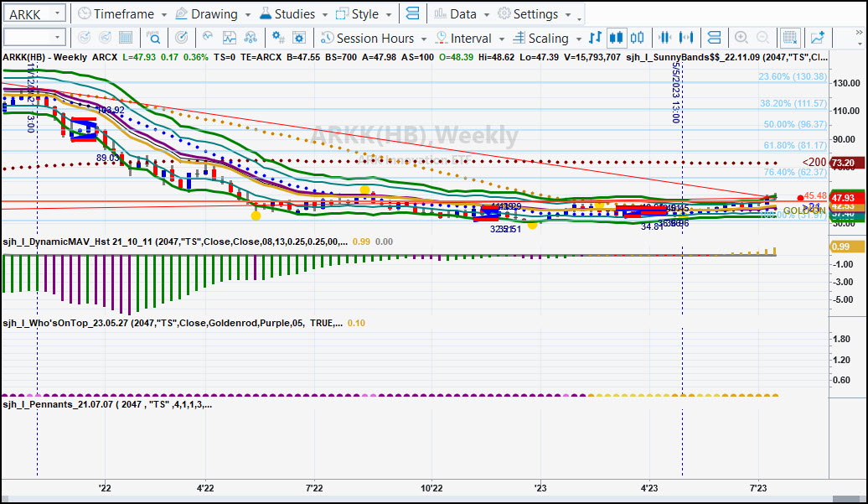Viewport: 868px width, 504px height.
Task: Click the 73.20 price tag on axis
Action: (846, 163)
